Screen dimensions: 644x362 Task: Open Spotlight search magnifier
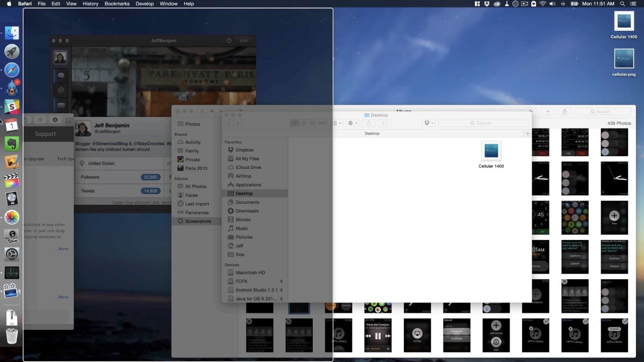pyautogui.click(x=623, y=4)
